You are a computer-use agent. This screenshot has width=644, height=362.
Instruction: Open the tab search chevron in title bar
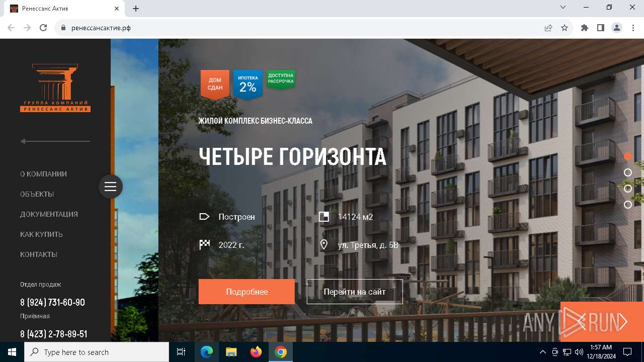pos(563,8)
